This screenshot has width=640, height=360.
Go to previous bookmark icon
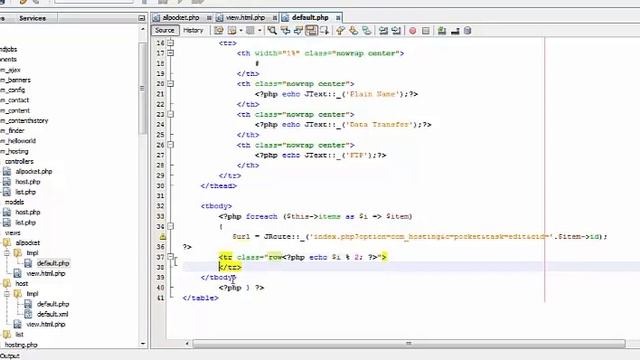[x=340, y=31]
